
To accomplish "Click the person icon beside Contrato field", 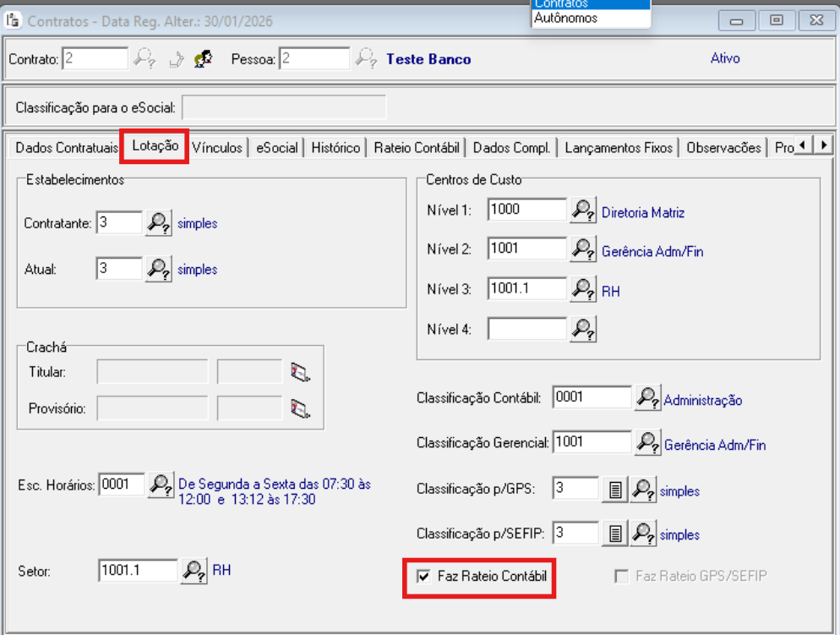I will [203, 59].
